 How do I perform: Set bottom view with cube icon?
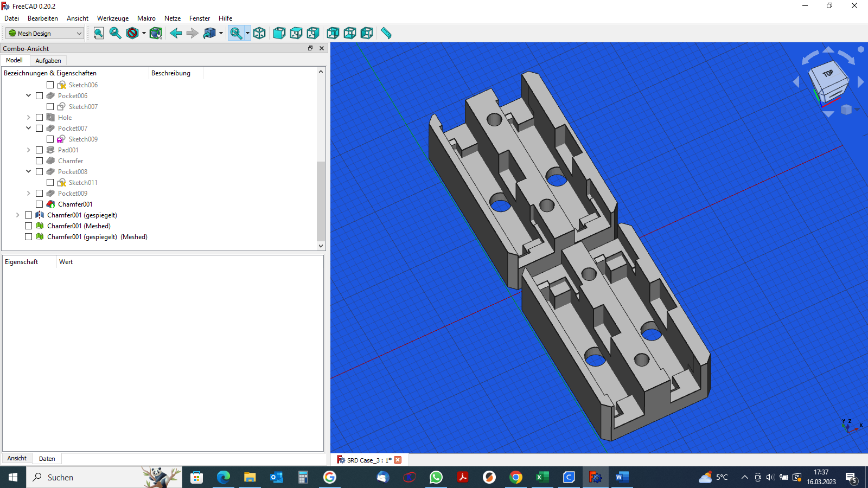[x=350, y=33]
